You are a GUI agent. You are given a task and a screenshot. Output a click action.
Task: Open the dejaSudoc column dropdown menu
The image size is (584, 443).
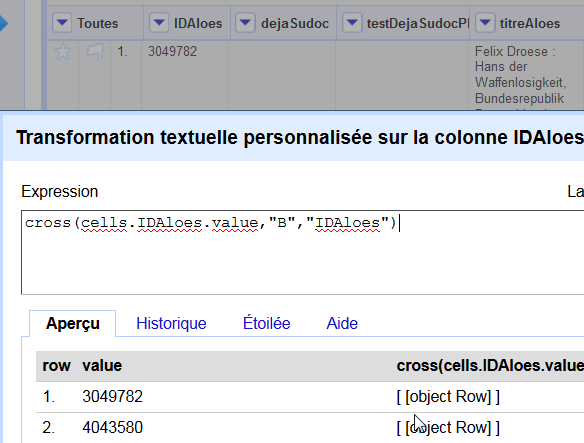pos(245,23)
